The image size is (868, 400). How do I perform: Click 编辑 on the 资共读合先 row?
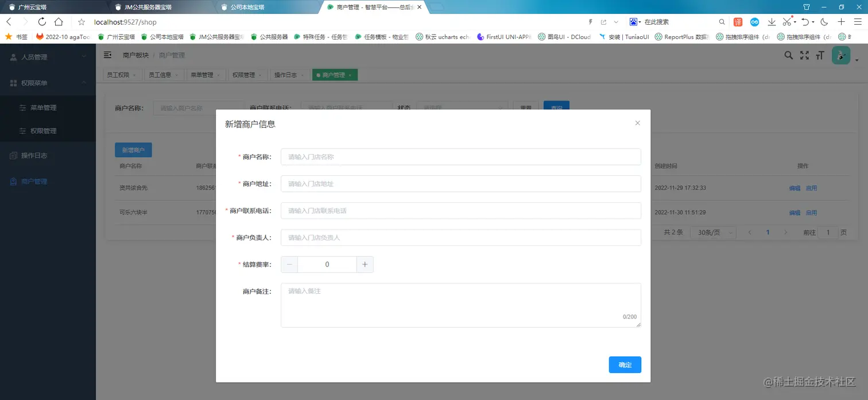click(794, 188)
